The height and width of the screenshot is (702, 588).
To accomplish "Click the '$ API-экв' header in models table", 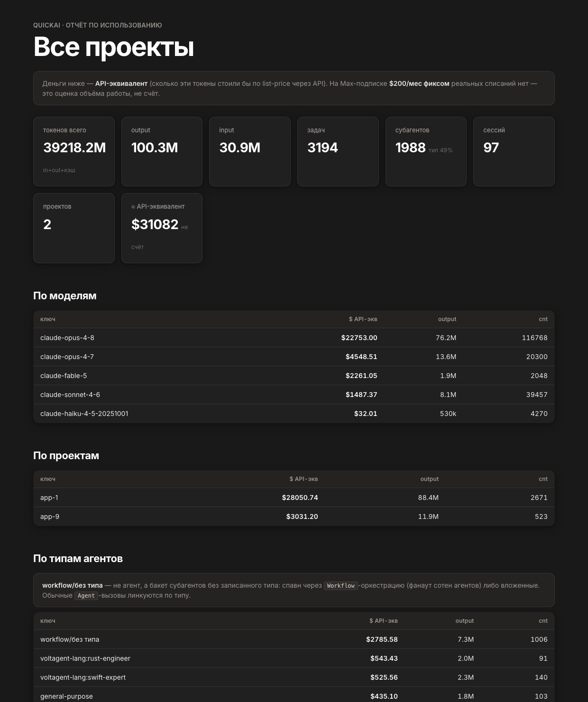I will tap(363, 319).
